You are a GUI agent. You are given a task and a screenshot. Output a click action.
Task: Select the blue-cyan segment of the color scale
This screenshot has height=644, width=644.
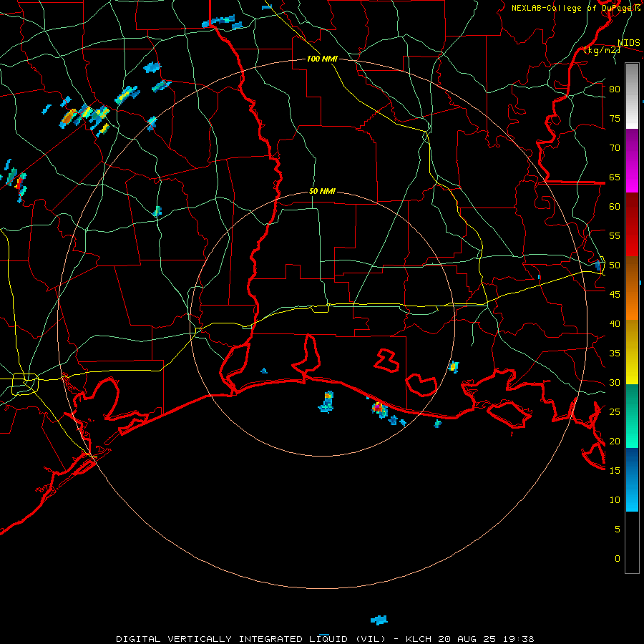[x=632, y=479]
